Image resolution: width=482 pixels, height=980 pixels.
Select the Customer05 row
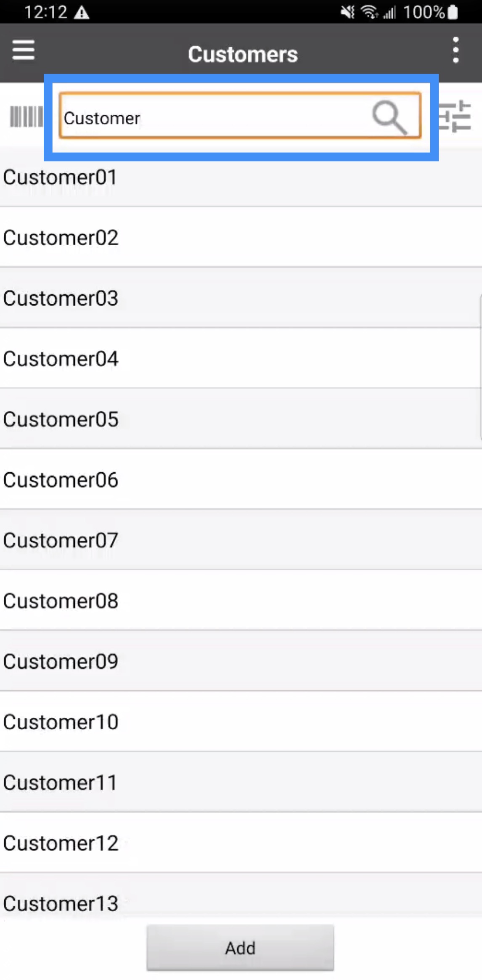pyautogui.click(x=241, y=419)
